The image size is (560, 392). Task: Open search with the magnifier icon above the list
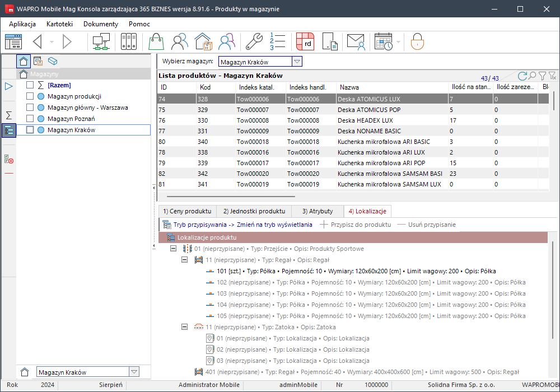click(x=532, y=76)
